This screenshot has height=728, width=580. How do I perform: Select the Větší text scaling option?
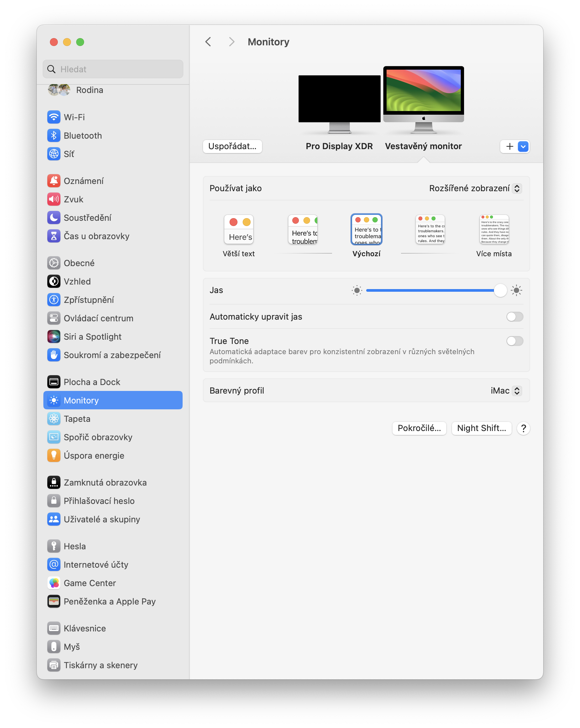[239, 229]
